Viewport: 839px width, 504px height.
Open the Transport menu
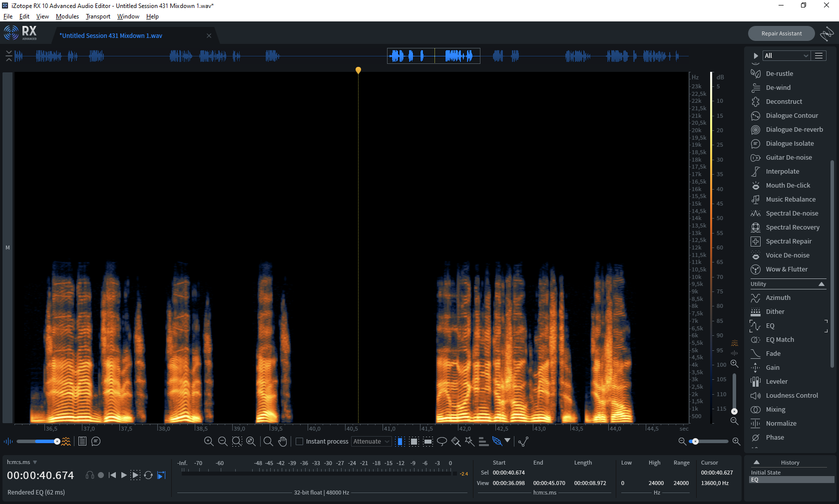tap(98, 16)
